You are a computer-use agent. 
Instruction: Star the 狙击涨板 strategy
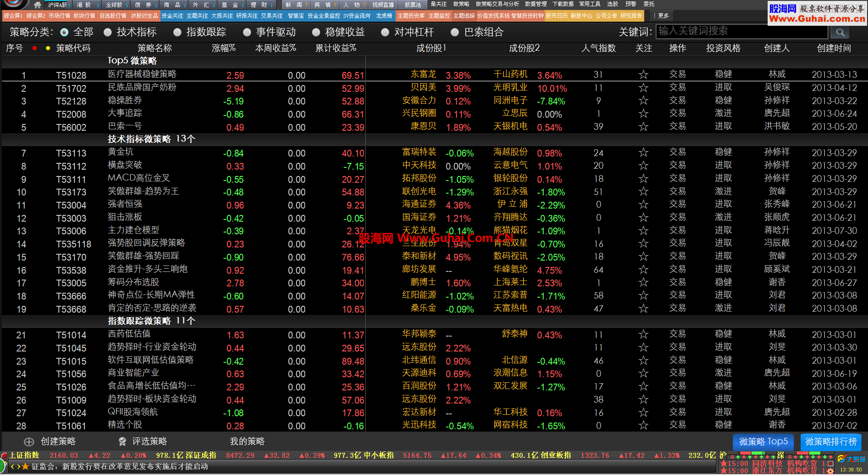(x=643, y=218)
